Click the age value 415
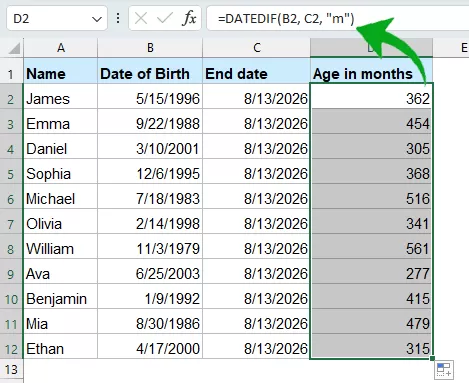Image resolution: width=469 pixels, height=383 pixels. coord(371,296)
